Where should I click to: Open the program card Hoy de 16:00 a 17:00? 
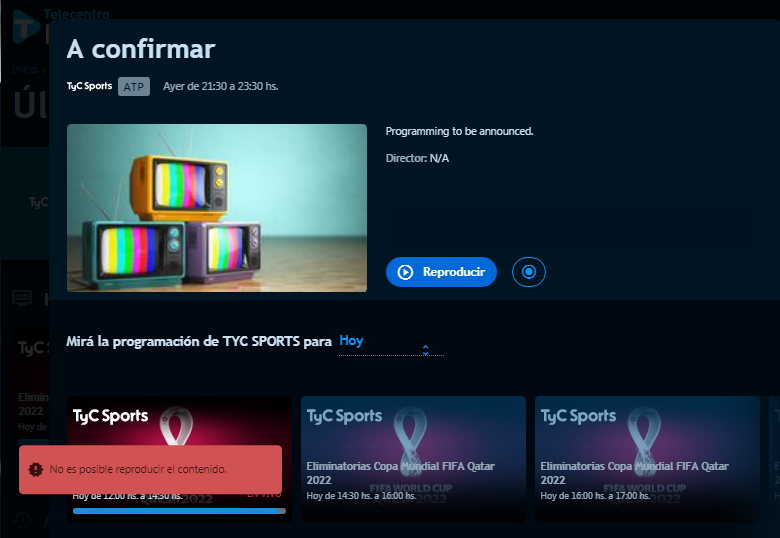pyautogui.click(x=647, y=458)
